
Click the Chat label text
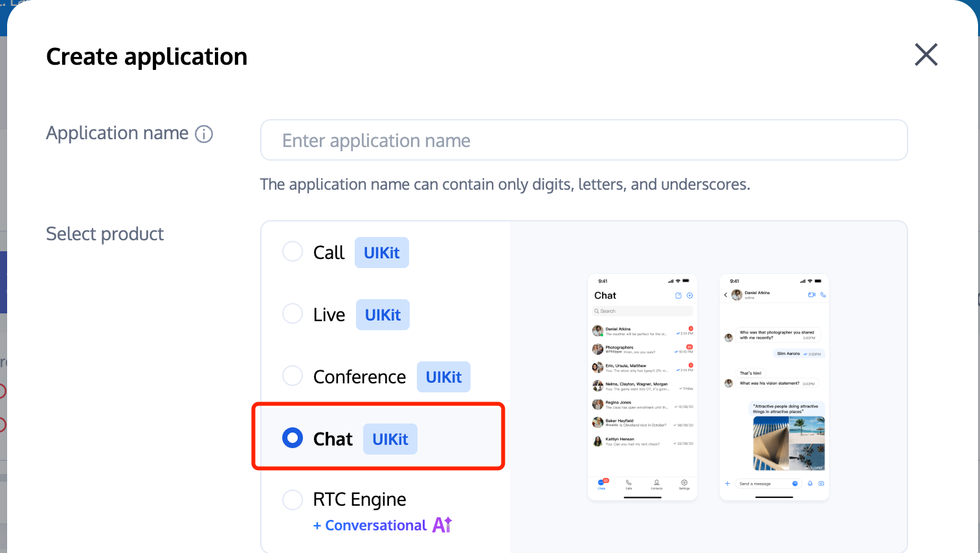pos(333,439)
